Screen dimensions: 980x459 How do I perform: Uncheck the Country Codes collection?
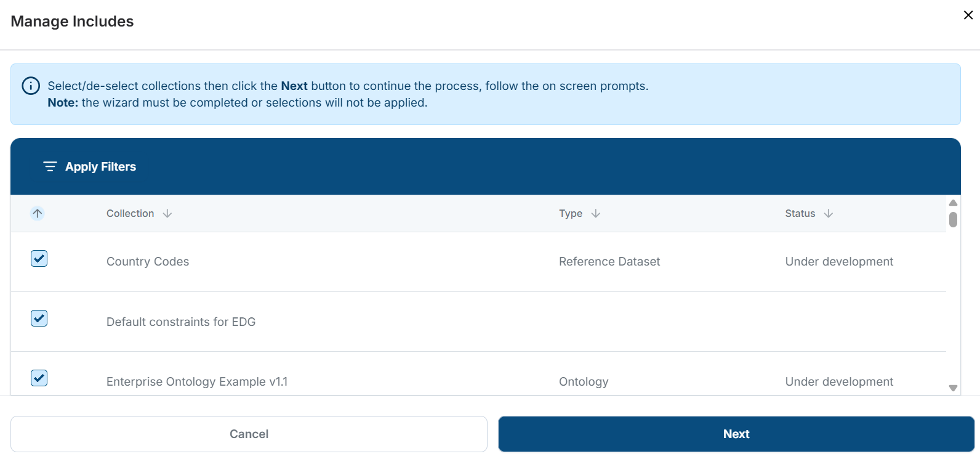[39, 259]
